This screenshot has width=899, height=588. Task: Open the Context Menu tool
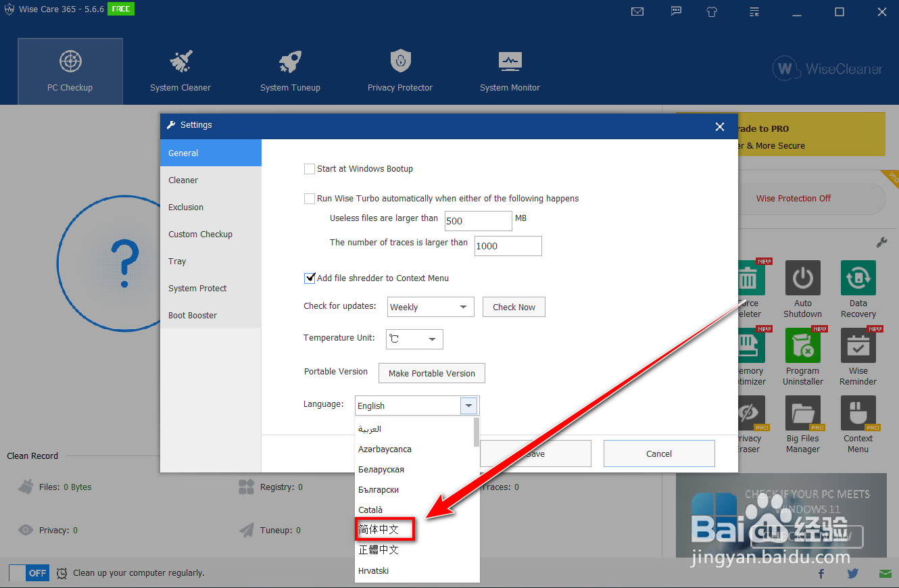(858, 424)
